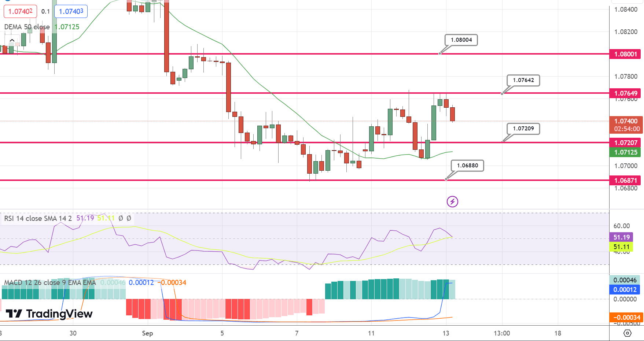Click the current price label 1.07400
Screen dimensions: 644x341
click(625, 121)
